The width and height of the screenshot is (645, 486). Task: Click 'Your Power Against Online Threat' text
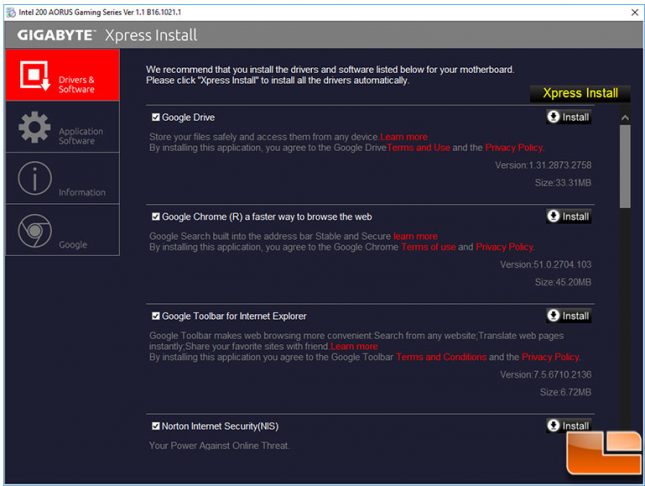(x=219, y=446)
